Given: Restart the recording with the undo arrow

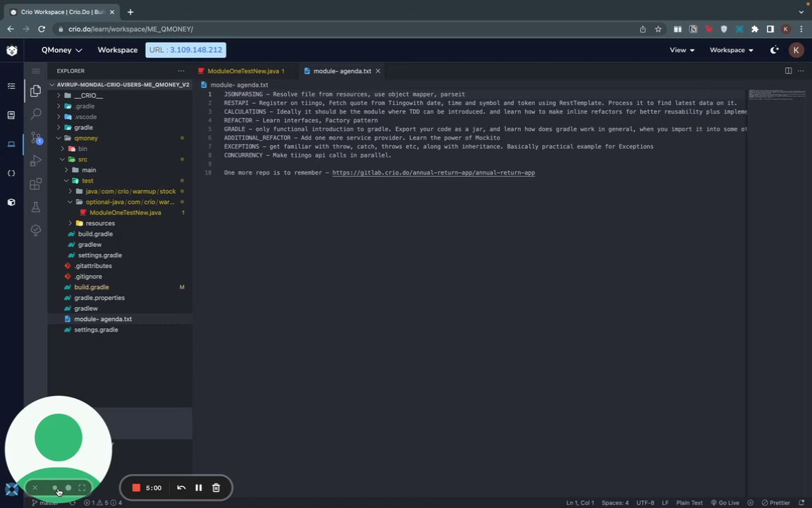Looking at the screenshot, I should click(x=181, y=488).
